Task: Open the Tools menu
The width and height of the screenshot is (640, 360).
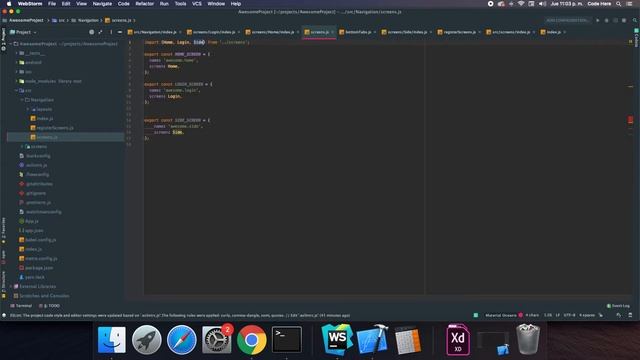Action: 180,4
